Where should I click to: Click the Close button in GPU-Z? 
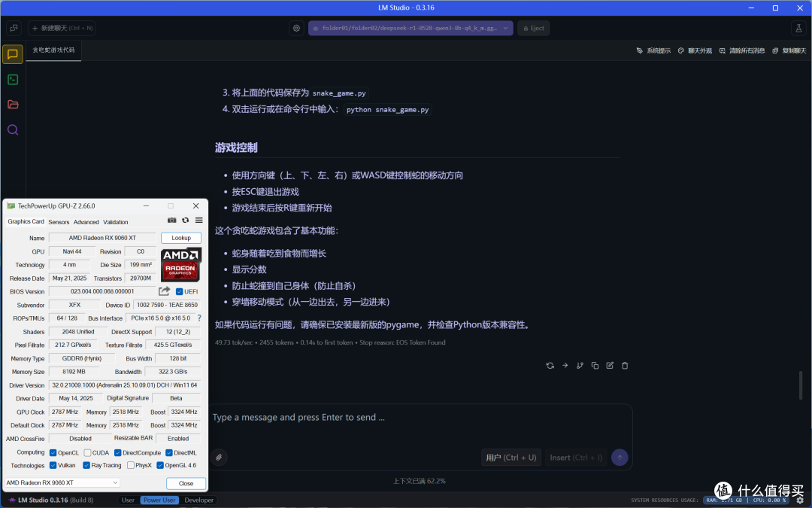(x=186, y=483)
